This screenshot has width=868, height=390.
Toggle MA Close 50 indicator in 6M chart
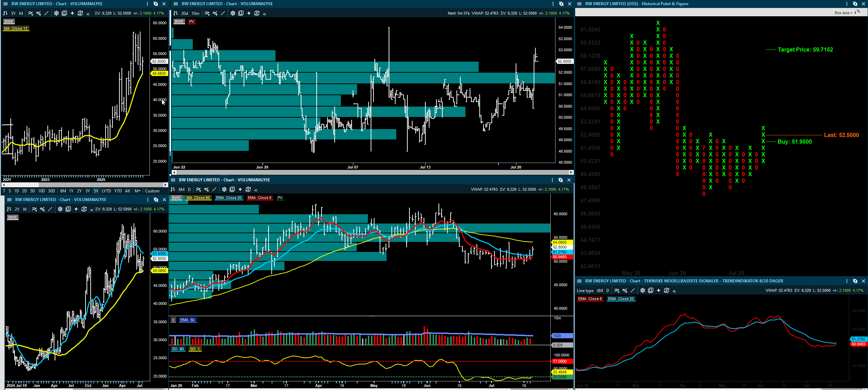coord(198,198)
